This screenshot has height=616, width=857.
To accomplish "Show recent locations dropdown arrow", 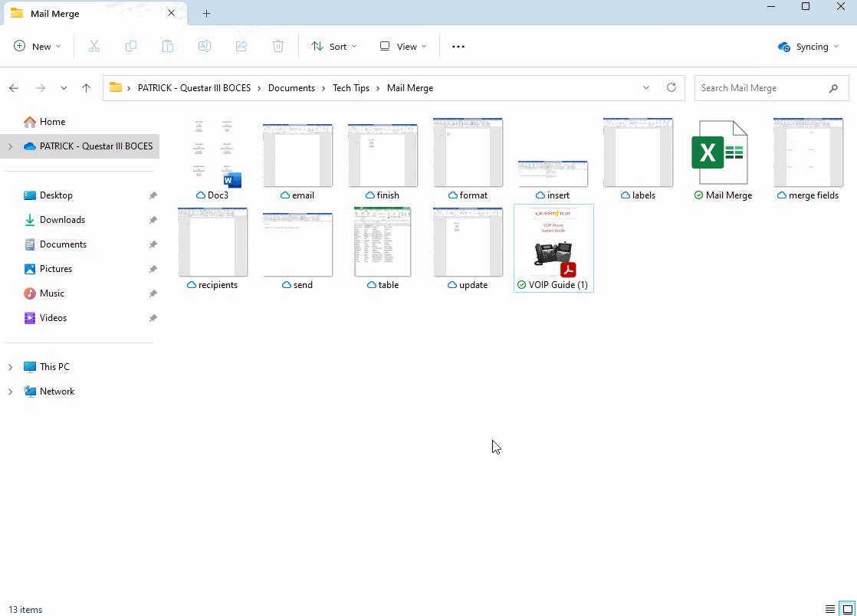I will point(64,88).
